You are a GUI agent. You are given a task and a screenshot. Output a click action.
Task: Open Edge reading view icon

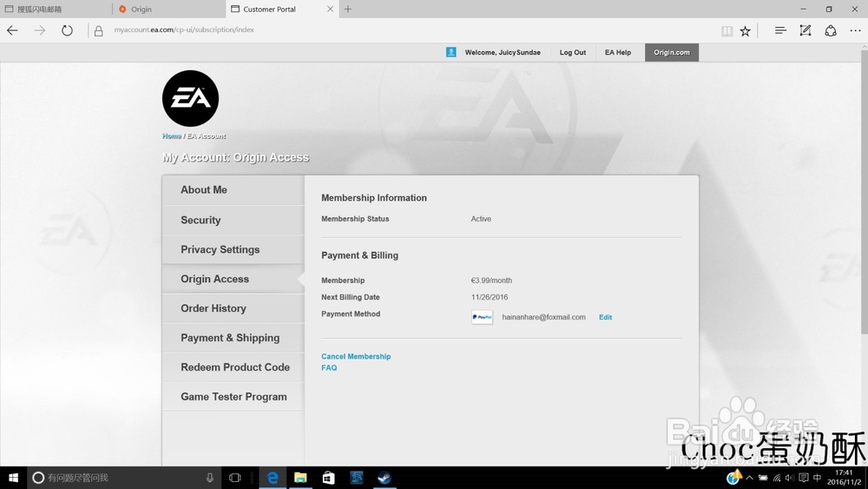[727, 31]
